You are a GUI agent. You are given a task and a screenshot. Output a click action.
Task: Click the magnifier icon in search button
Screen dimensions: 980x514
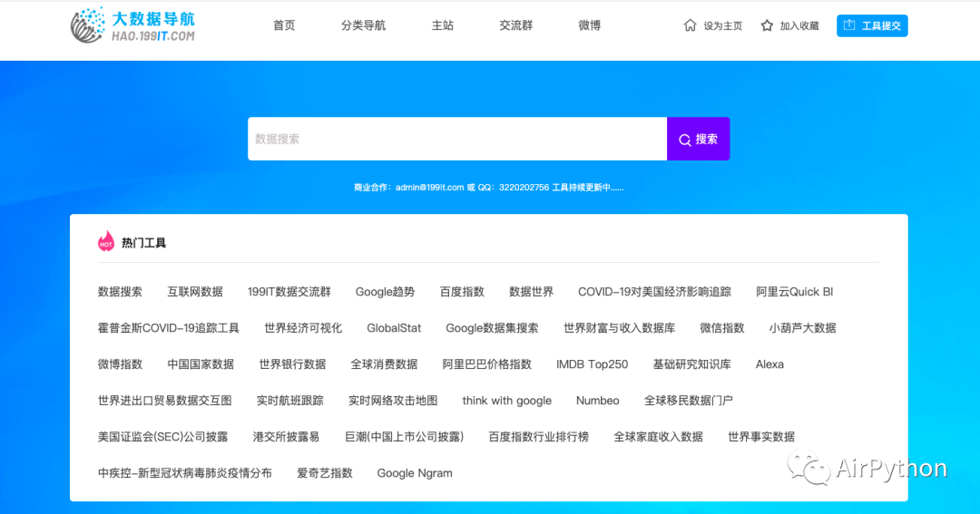[685, 140]
